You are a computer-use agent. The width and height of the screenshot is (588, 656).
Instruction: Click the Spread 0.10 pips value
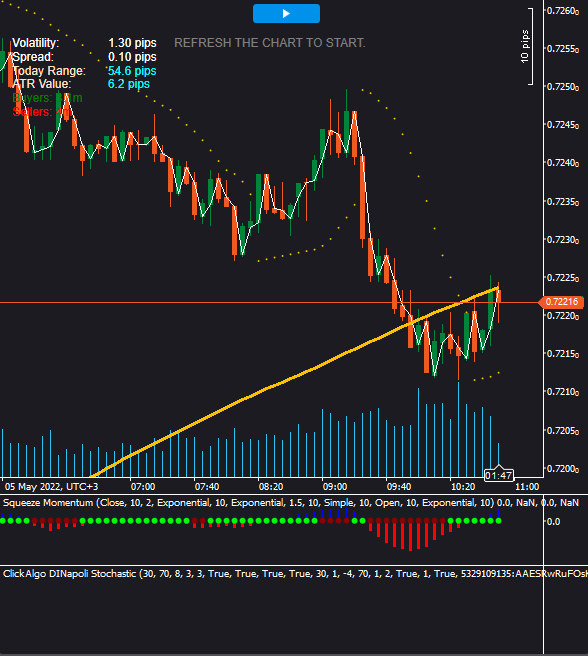[x=132, y=56]
